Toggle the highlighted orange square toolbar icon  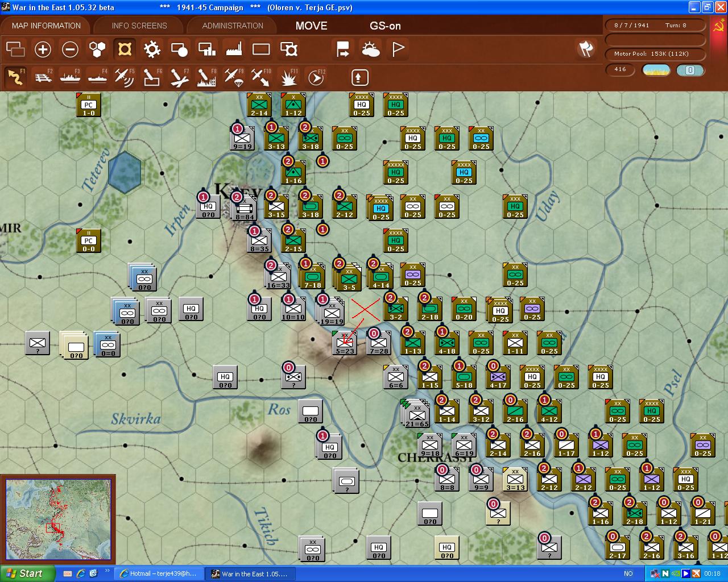coord(124,49)
